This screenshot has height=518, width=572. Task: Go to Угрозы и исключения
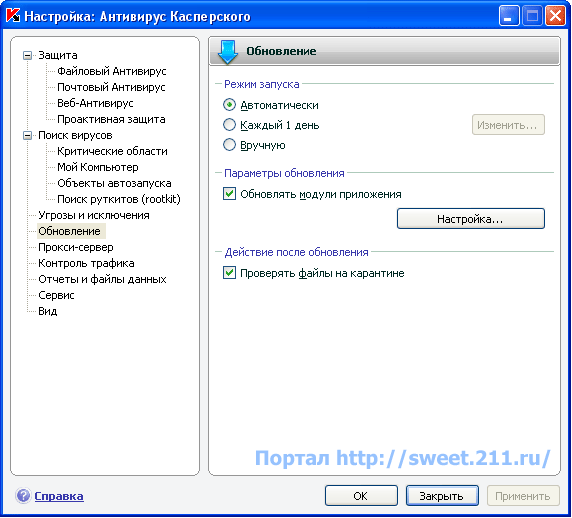(x=94, y=215)
